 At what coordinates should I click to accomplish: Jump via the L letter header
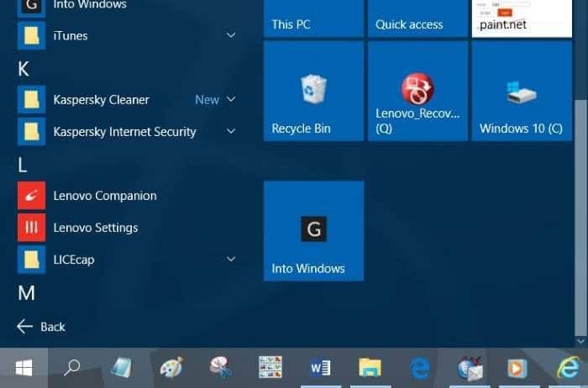22,165
